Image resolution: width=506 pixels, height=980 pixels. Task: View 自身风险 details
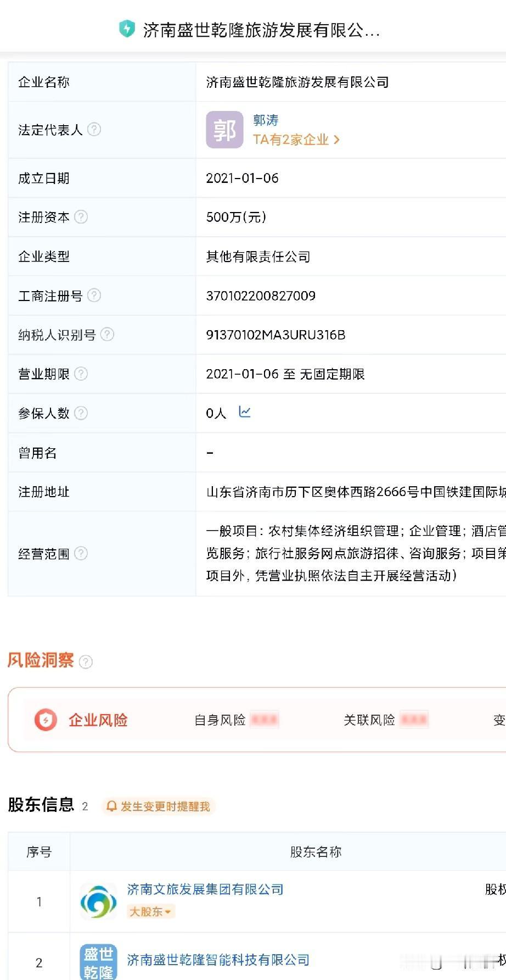pos(237,720)
